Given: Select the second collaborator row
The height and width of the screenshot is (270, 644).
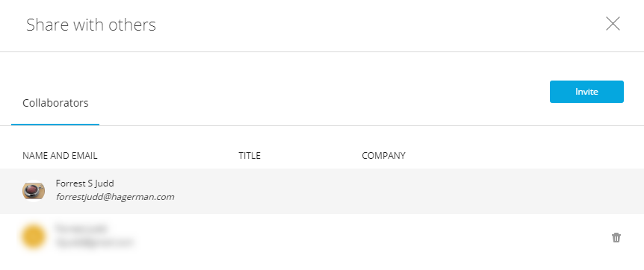Looking at the screenshot, I should pyautogui.click(x=322, y=236).
